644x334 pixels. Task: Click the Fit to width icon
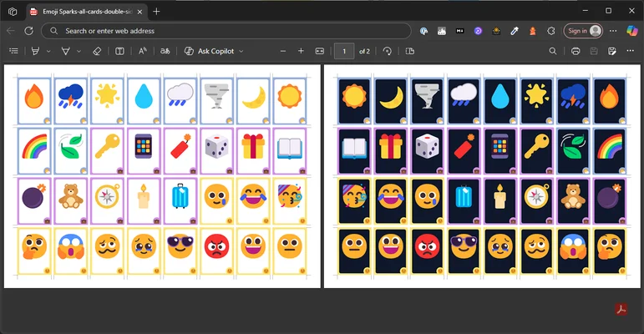point(320,51)
